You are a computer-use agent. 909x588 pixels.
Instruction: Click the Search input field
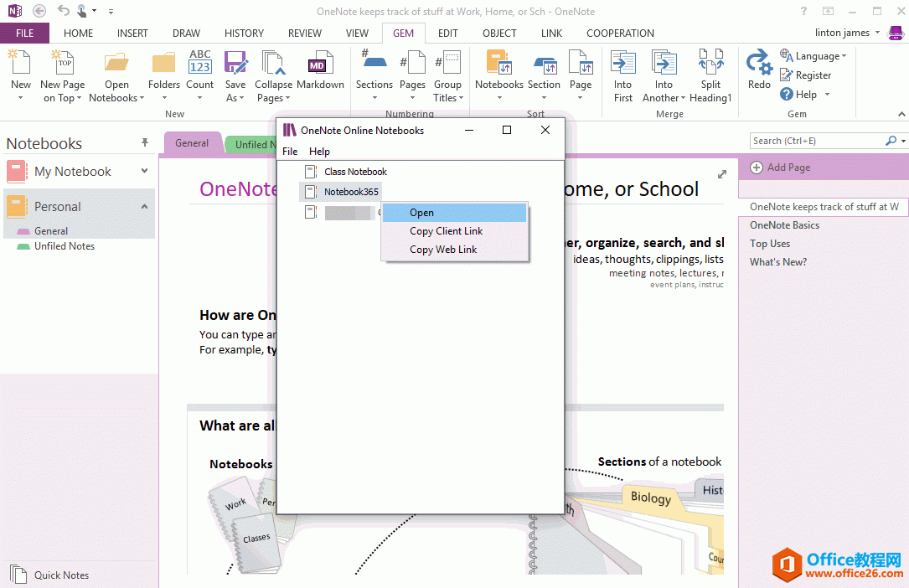tap(816, 141)
